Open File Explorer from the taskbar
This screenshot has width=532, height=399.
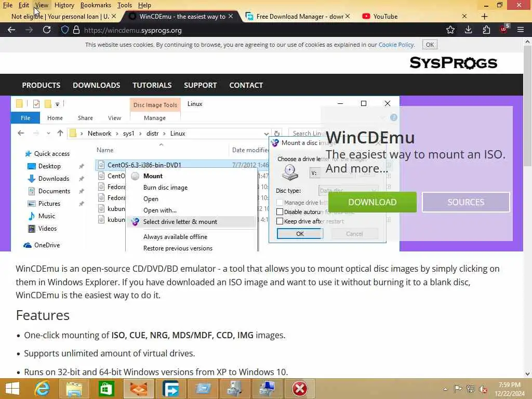(74, 389)
